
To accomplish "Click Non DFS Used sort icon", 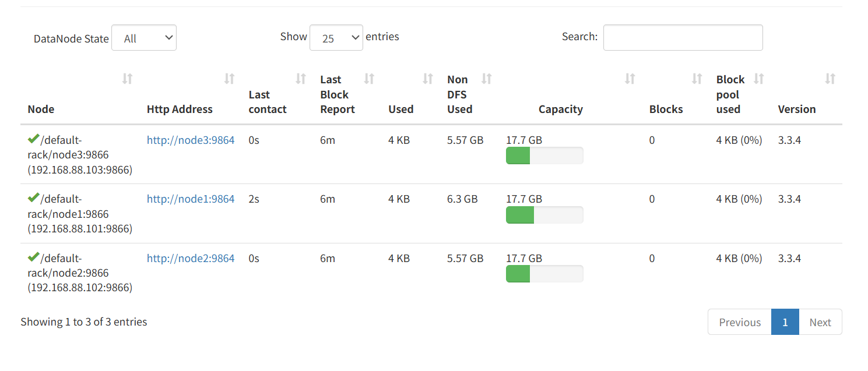I will pyautogui.click(x=487, y=79).
